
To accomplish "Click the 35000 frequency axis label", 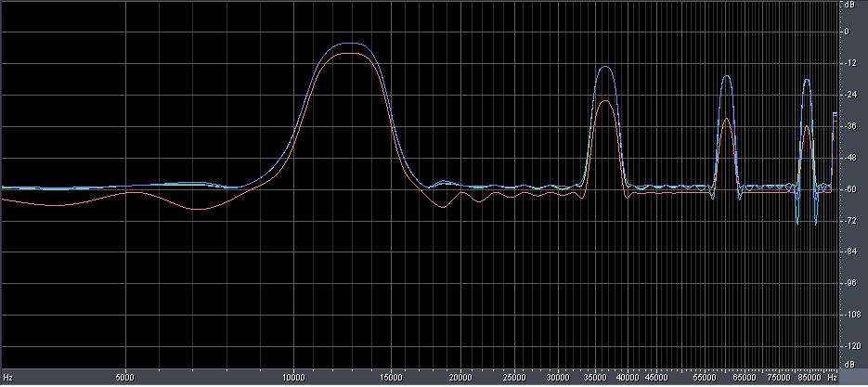I will click(596, 377).
